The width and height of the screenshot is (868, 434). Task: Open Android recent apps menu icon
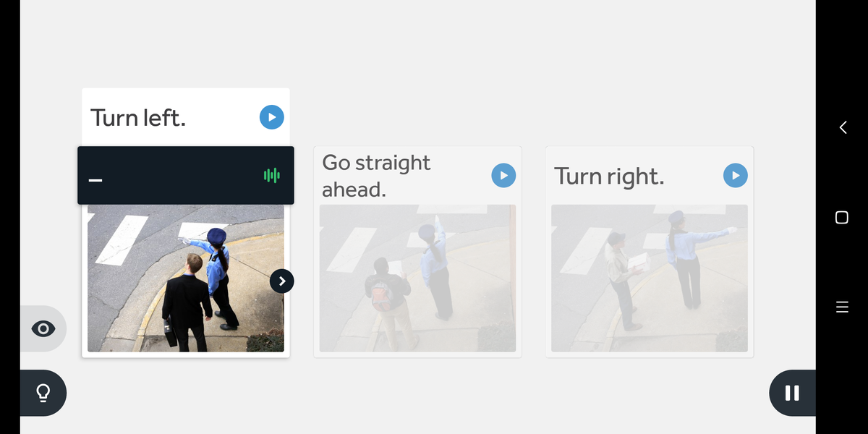841,307
